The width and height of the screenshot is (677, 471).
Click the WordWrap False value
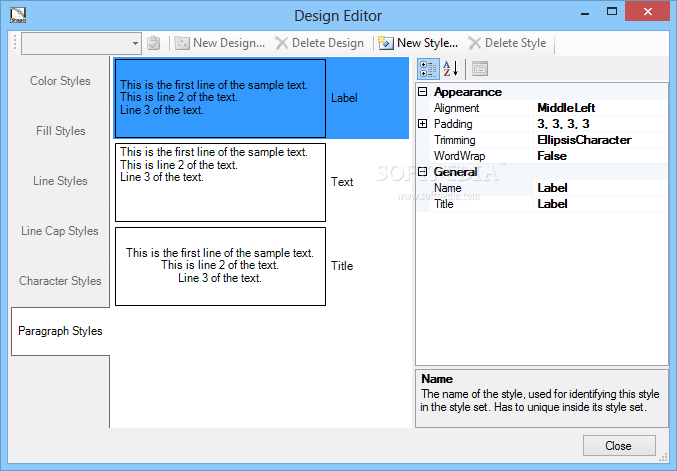[x=552, y=156]
